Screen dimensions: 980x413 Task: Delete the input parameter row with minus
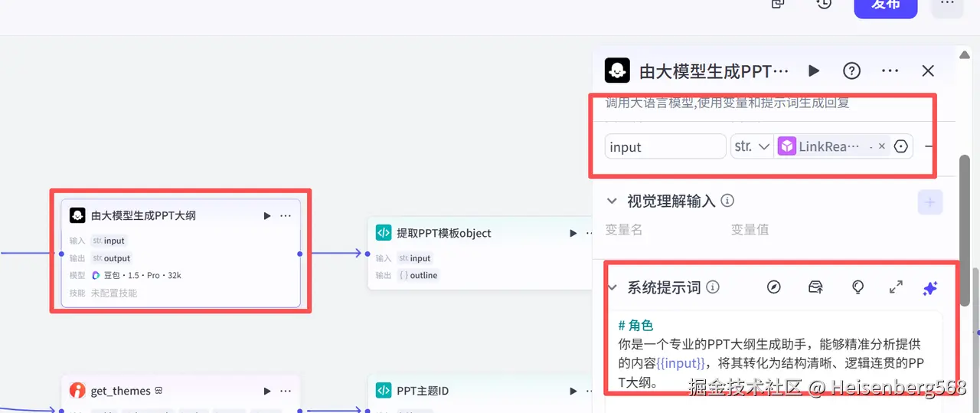tap(929, 146)
